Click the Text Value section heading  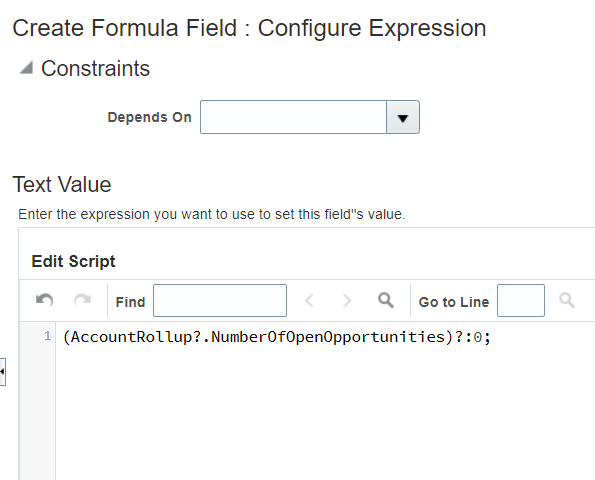tap(62, 184)
